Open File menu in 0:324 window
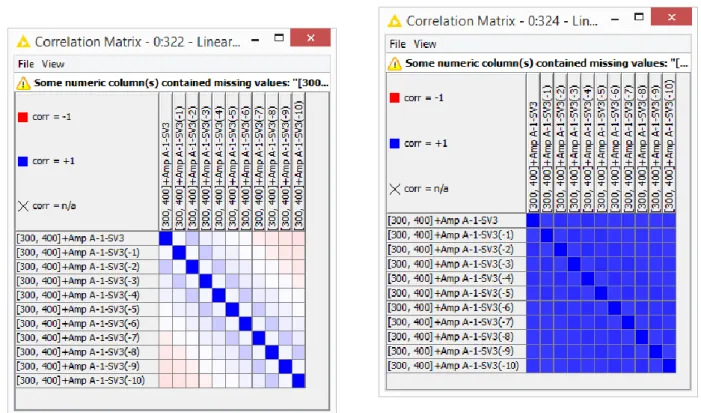The image size is (701, 413). click(x=397, y=44)
